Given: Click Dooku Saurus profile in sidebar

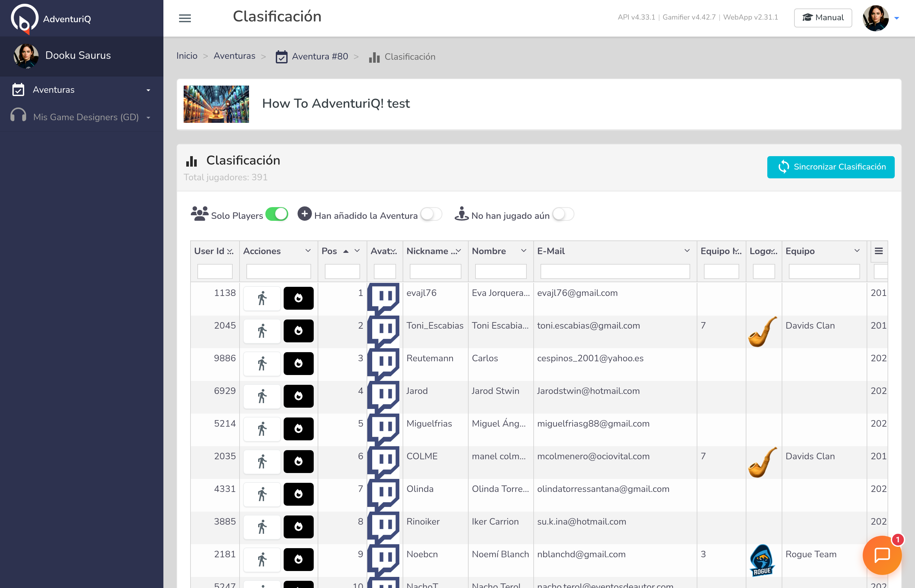Looking at the screenshot, I should [82, 56].
